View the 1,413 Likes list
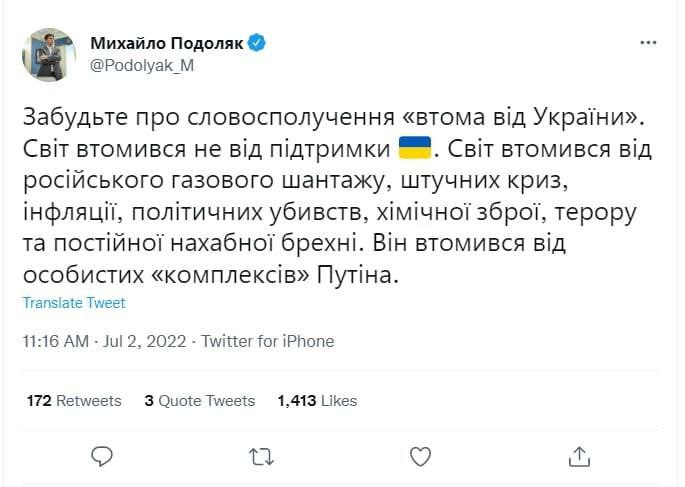The height and width of the screenshot is (487, 685). click(316, 400)
